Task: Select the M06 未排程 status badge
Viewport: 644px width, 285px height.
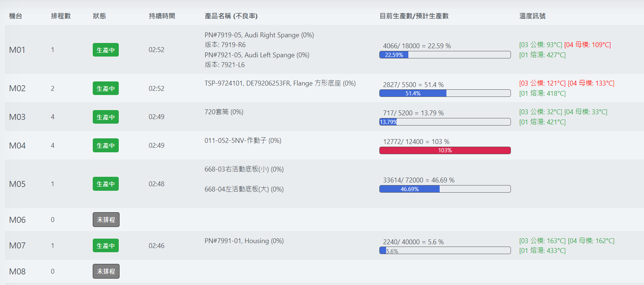Action: tap(106, 220)
